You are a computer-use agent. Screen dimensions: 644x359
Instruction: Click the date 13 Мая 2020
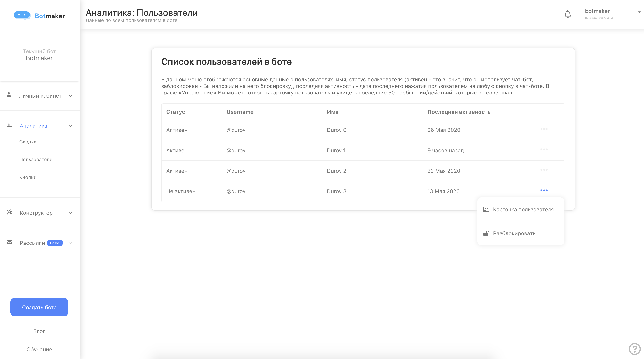[443, 191]
